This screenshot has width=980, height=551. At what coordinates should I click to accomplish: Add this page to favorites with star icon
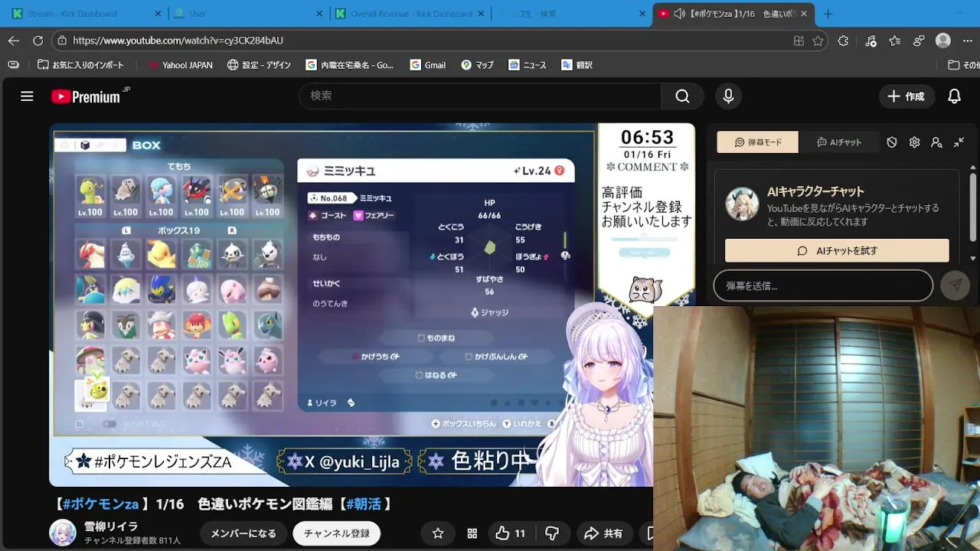pyautogui.click(x=818, y=41)
